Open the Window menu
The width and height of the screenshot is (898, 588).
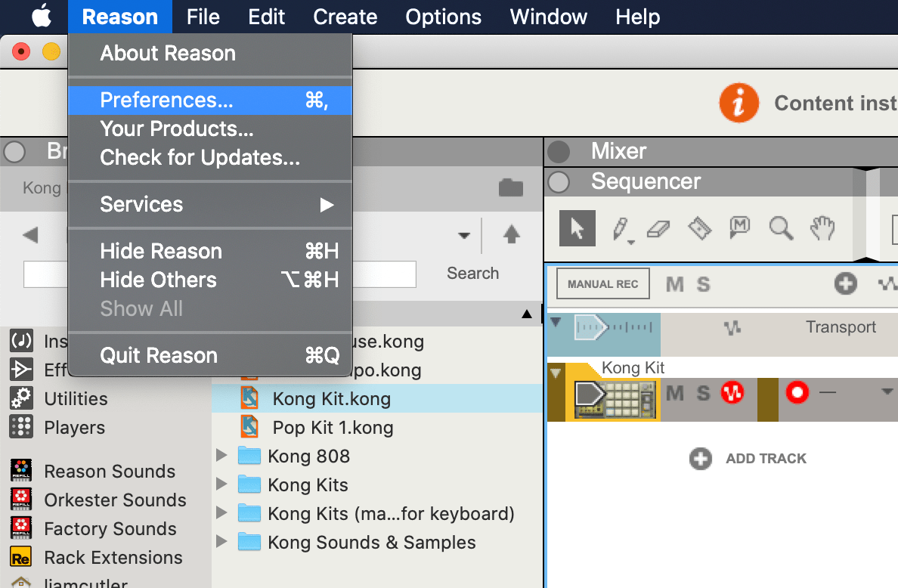coord(548,17)
